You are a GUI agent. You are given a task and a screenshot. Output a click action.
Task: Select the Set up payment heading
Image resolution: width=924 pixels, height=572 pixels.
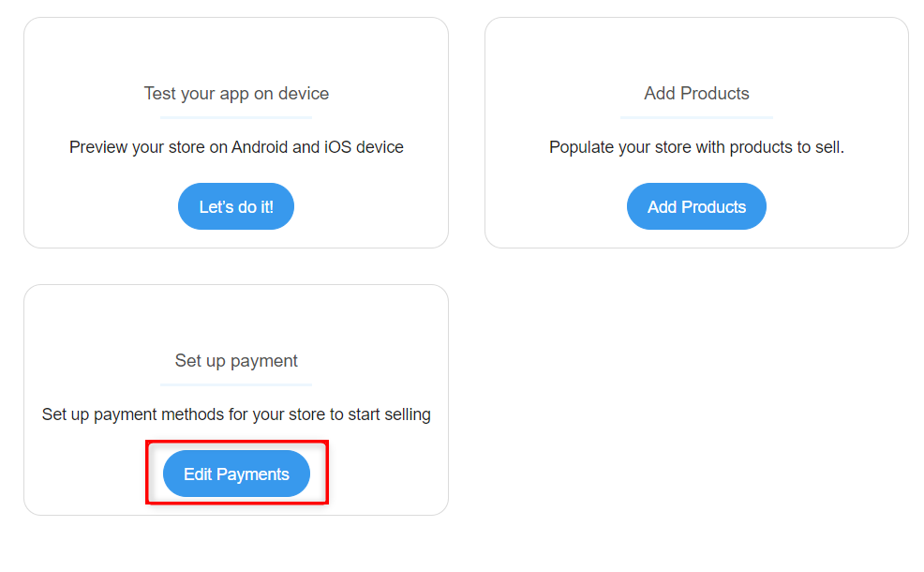pos(235,360)
